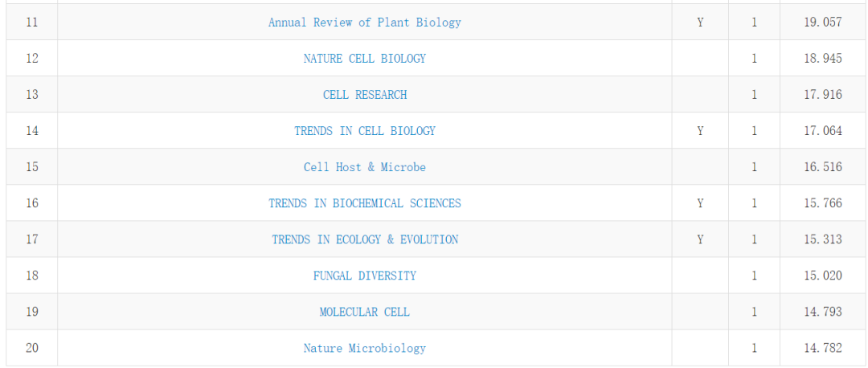
Task: Click the Y mark in row 14
Action: pos(700,131)
